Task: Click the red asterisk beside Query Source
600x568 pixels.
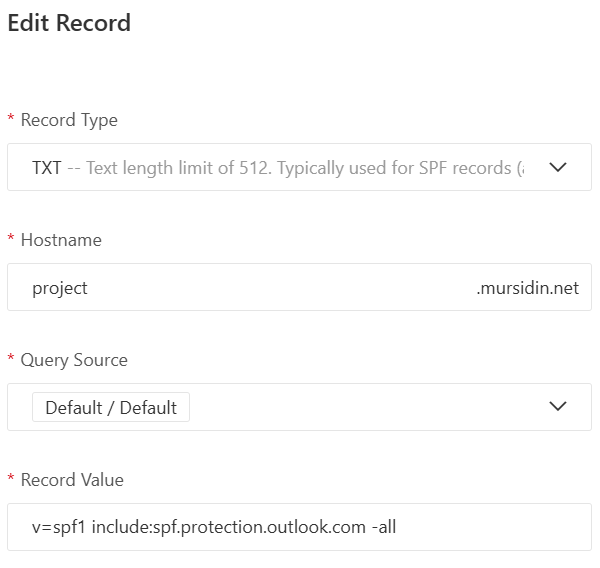Action: pos(11,361)
